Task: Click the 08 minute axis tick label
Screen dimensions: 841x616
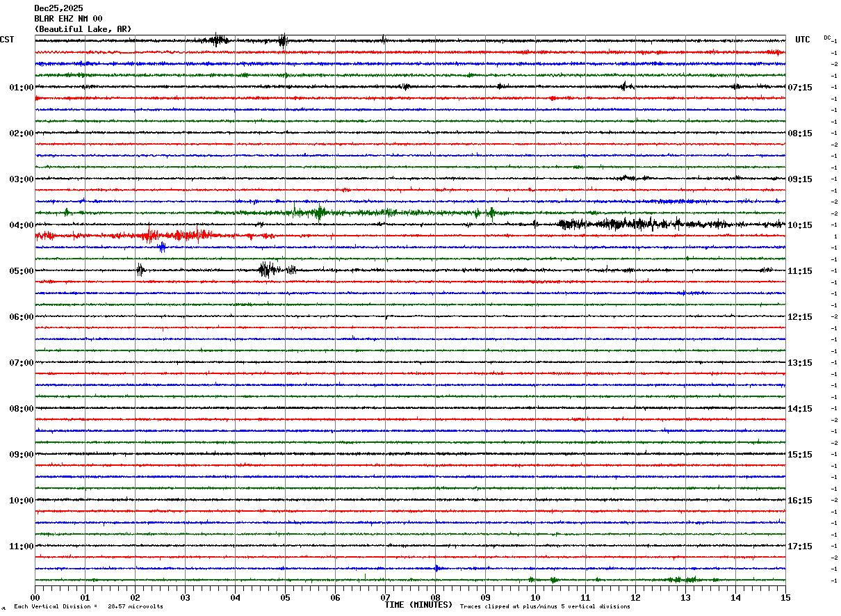Action: click(x=435, y=597)
